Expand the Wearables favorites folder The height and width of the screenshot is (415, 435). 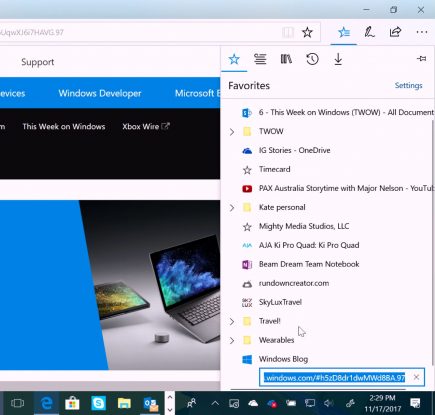click(232, 341)
